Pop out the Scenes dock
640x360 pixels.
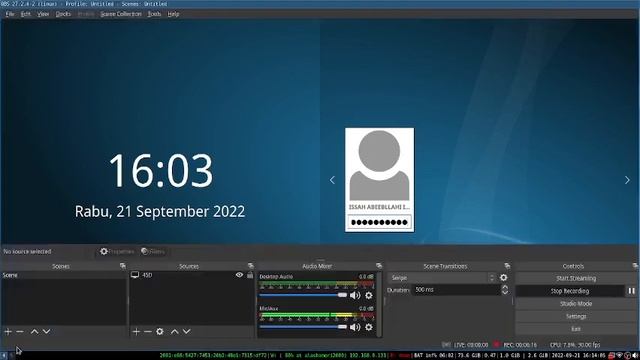[123, 266]
